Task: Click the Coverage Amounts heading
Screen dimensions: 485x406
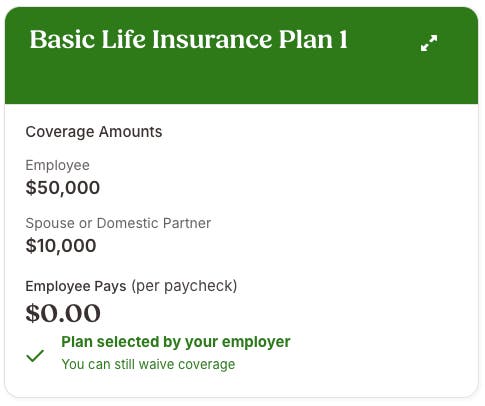Action: (x=94, y=132)
